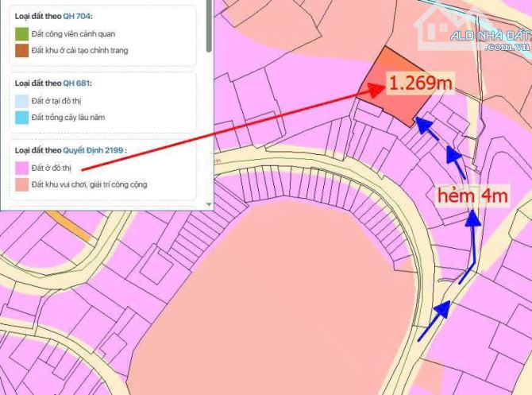532x395 pixels.
Task: Click the topmost blue arrow near the parcel
Action: [x=425, y=127]
